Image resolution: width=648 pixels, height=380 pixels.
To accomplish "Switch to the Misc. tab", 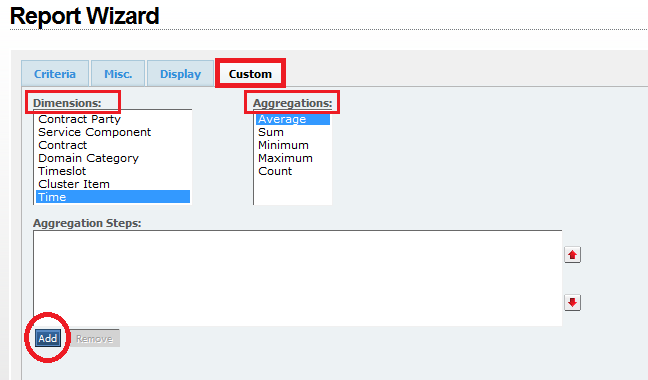I will (x=118, y=74).
